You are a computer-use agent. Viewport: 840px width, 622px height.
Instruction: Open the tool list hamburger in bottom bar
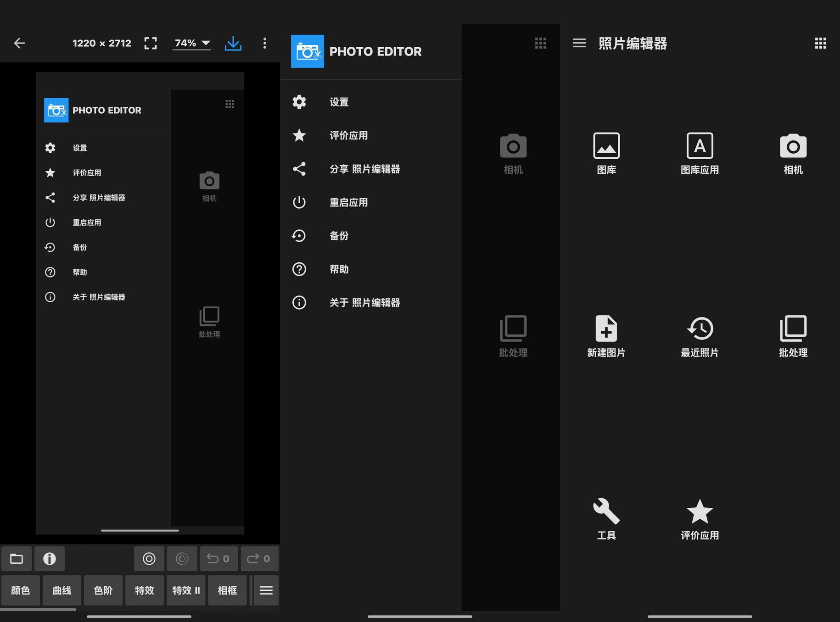coord(266,590)
